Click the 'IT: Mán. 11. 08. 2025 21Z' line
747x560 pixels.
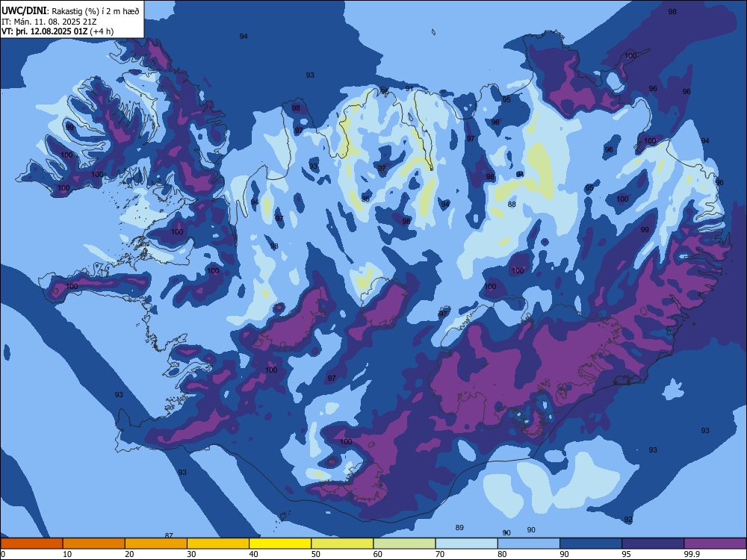49,22
